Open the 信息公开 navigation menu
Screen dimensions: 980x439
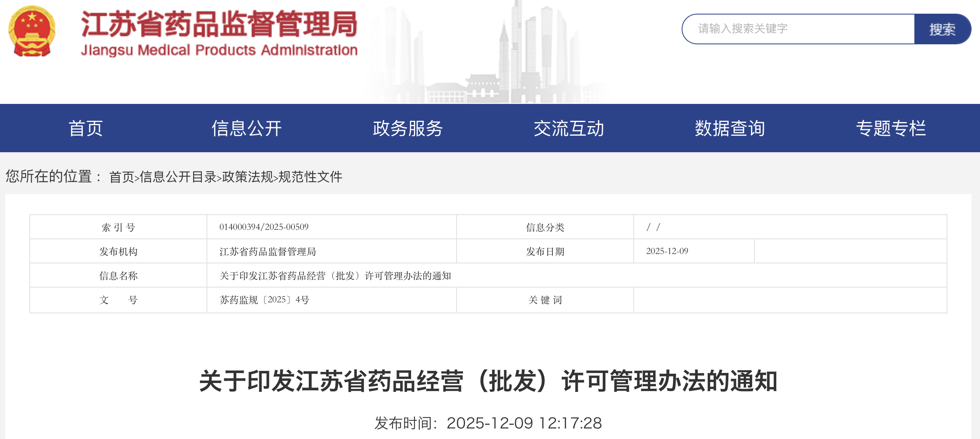tap(246, 128)
